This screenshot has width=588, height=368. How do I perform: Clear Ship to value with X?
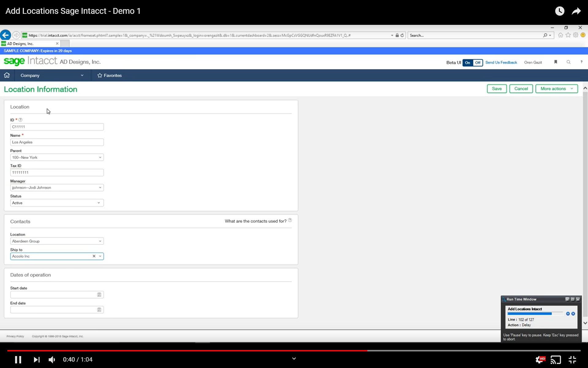94,256
